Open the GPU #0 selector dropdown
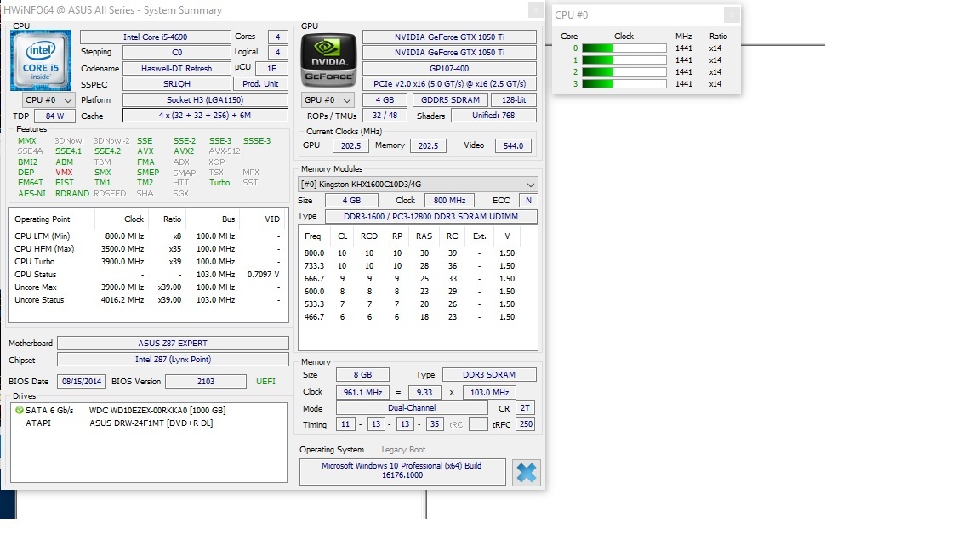The width and height of the screenshot is (980, 551). point(328,100)
